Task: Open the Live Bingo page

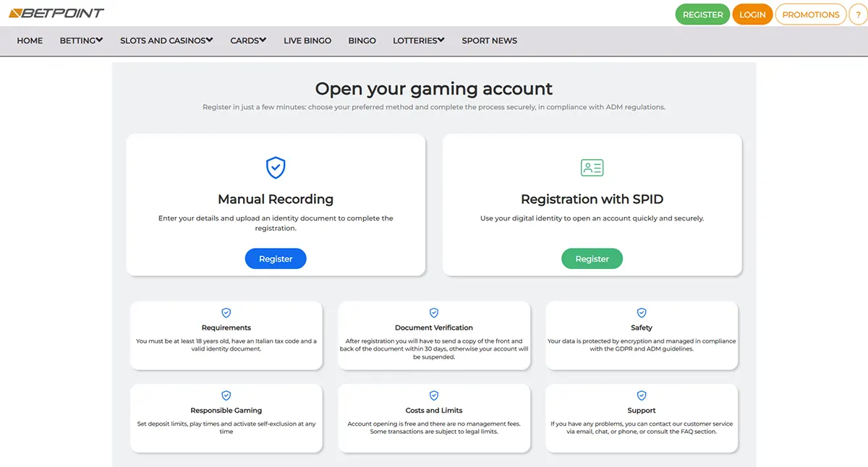Action: [x=307, y=40]
